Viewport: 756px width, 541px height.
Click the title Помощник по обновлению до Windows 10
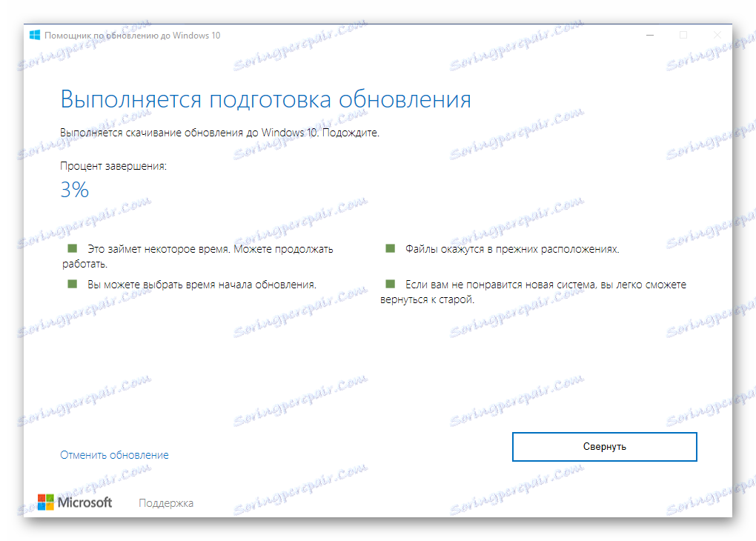[x=132, y=36]
